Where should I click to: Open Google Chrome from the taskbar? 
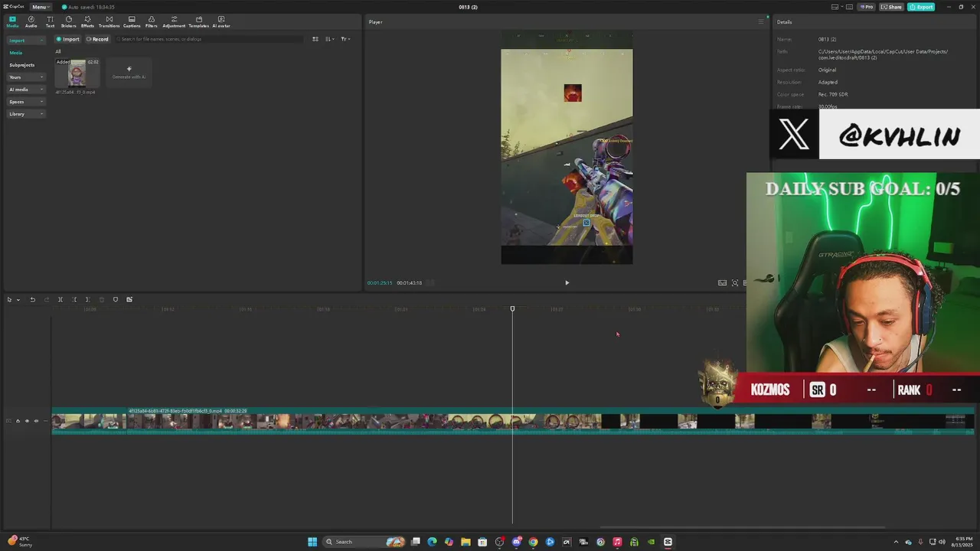533,542
